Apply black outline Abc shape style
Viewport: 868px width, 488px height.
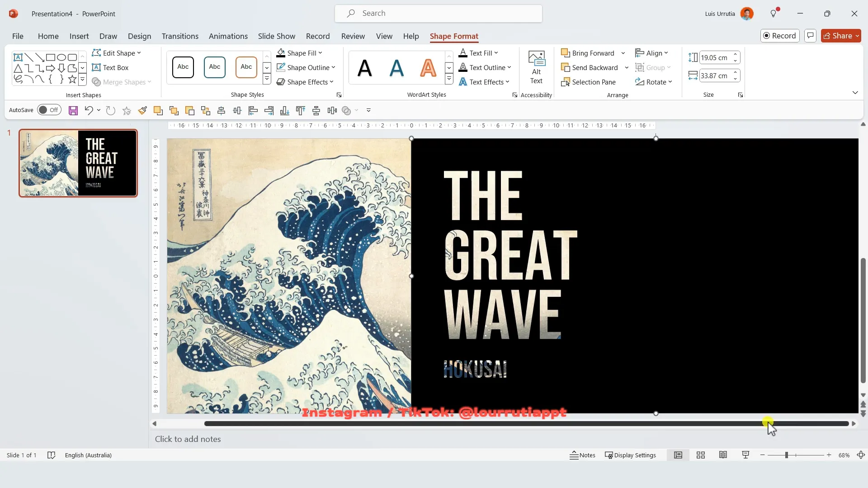(183, 67)
